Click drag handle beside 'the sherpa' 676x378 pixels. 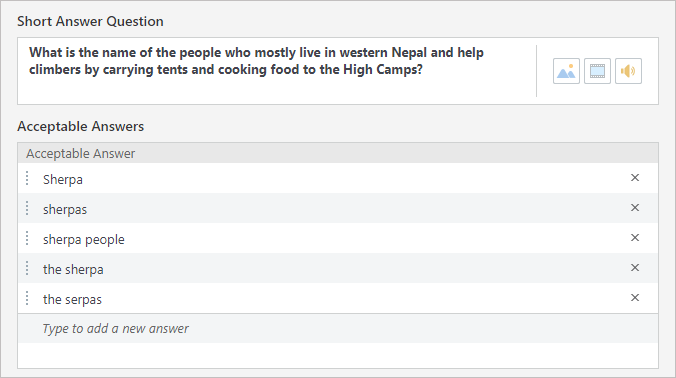[27, 268]
